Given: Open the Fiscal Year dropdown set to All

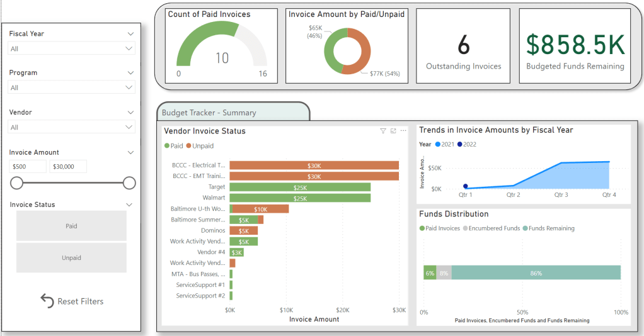Looking at the screenshot, I should [71, 48].
